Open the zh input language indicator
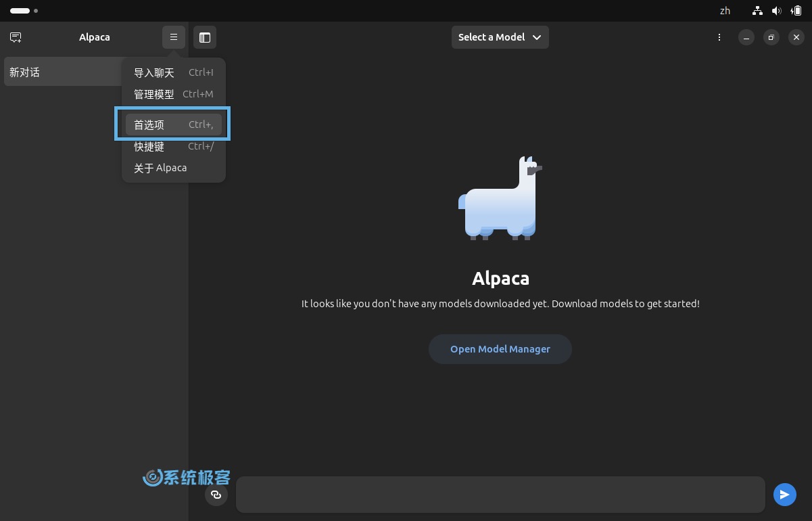 [725, 11]
